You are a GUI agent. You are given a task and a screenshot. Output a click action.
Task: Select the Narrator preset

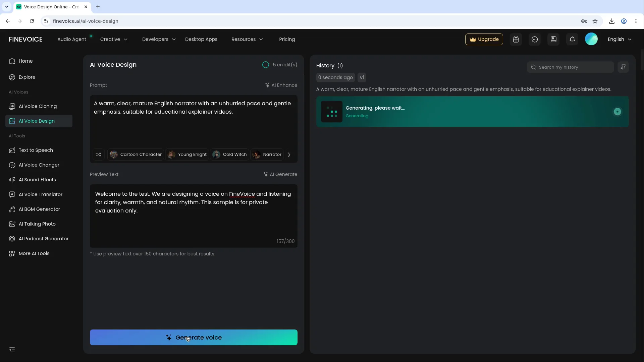click(x=267, y=155)
